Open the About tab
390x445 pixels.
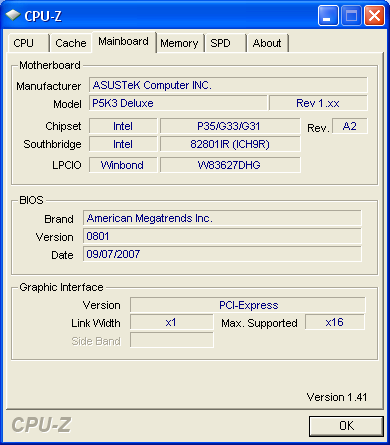pos(267,43)
